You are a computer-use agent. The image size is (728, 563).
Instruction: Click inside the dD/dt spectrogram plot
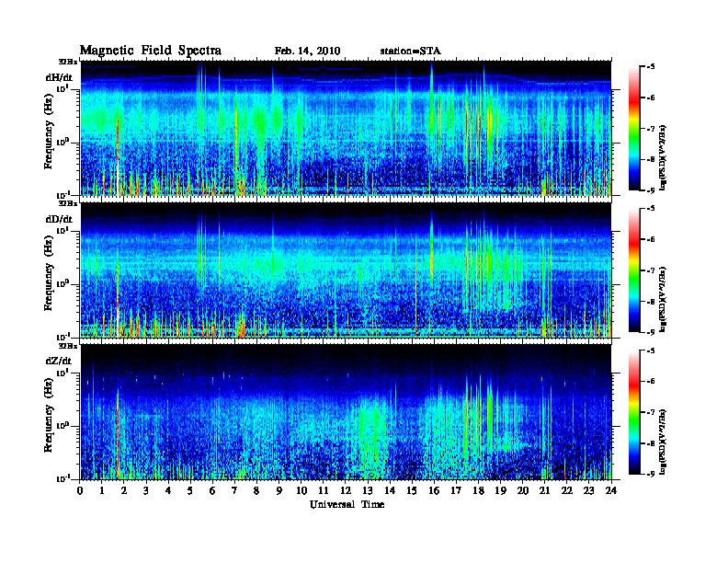pyautogui.click(x=346, y=270)
